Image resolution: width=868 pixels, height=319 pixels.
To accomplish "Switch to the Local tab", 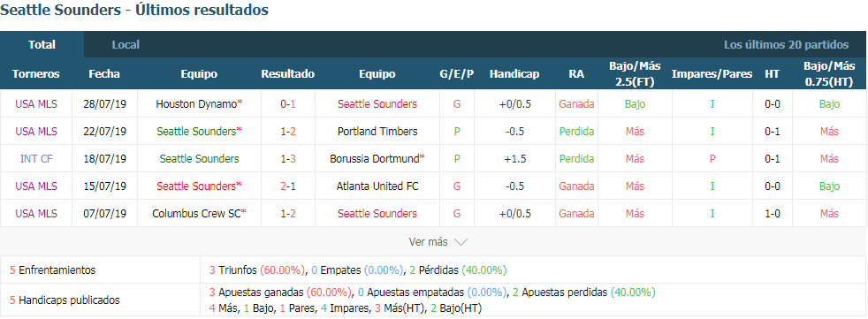I will 126,45.
